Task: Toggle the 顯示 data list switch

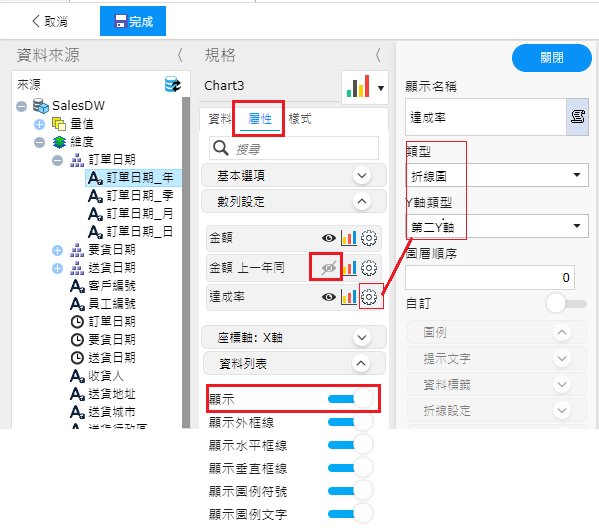Action: coord(350,398)
